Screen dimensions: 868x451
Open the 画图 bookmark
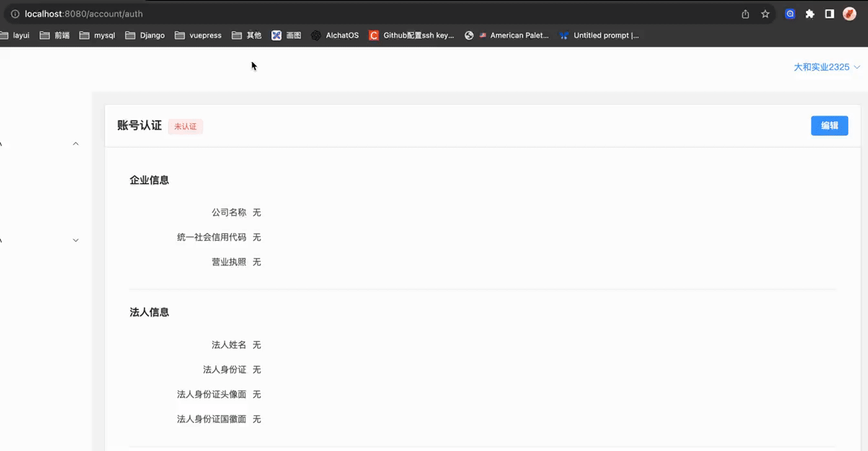point(286,35)
